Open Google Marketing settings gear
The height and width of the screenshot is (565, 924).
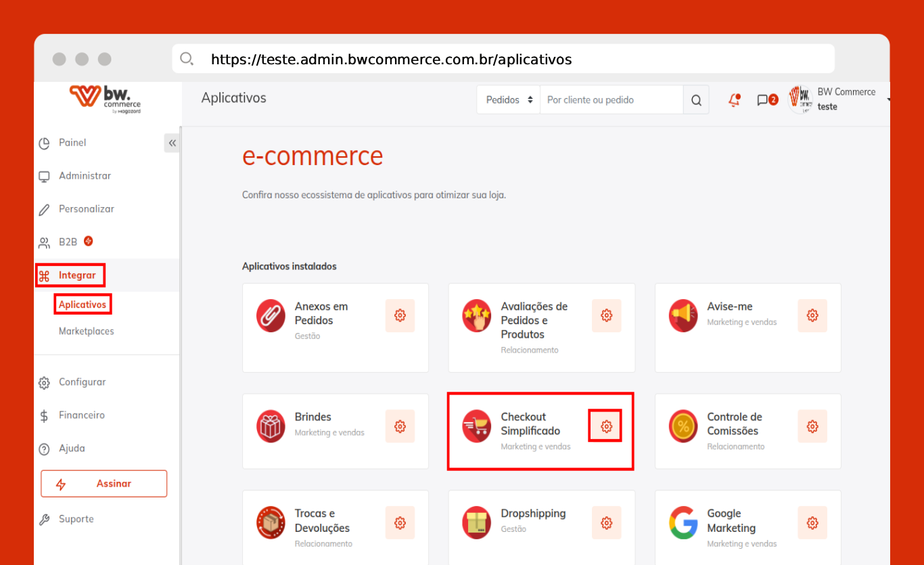pyautogui.click(x=812, y=523)
